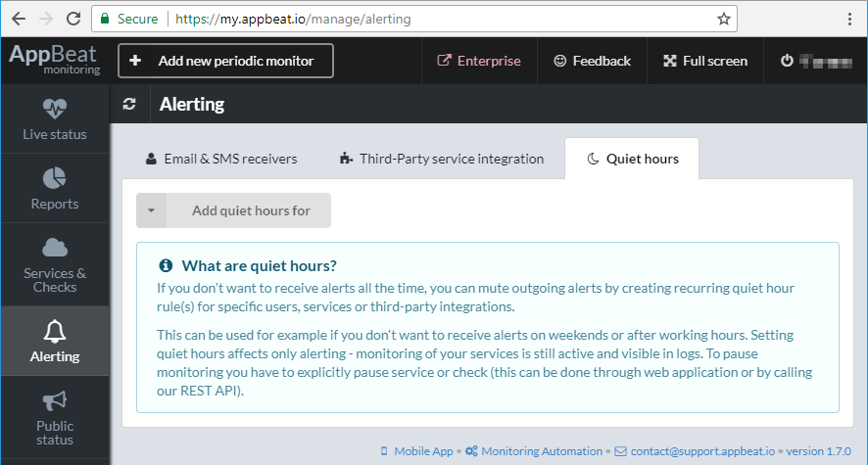The width and height of the screenshot is (868, 465).
Task: Click the Alerting page title
Action: (192, 104)
